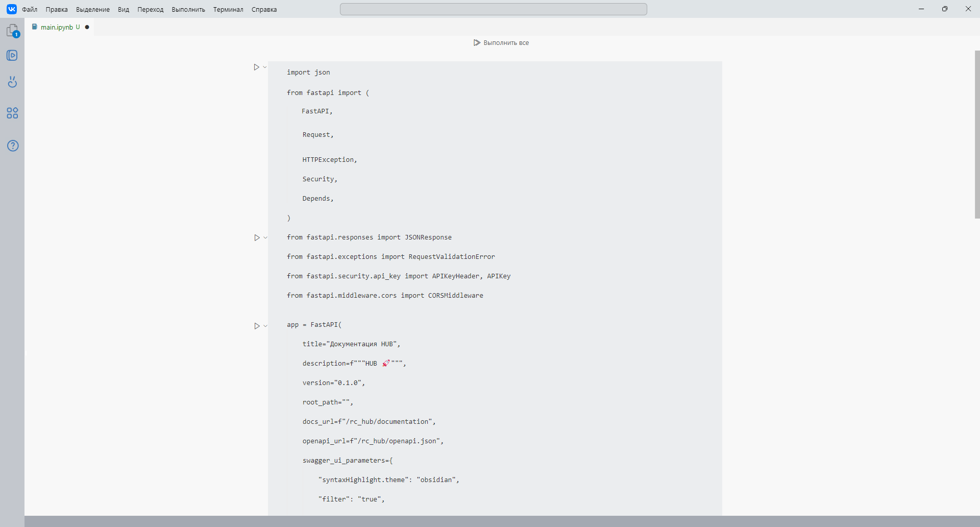
Task: Expand run options of the imports cell
Action: coord(264,66)
